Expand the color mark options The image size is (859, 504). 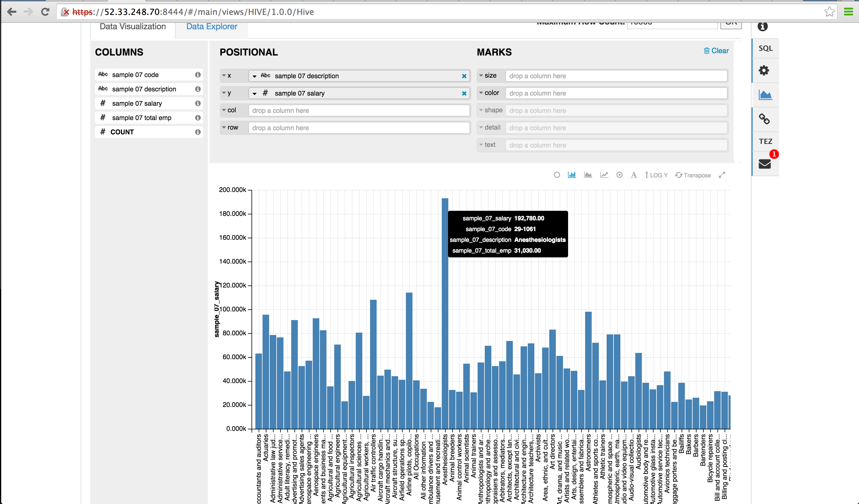point(481,93)
